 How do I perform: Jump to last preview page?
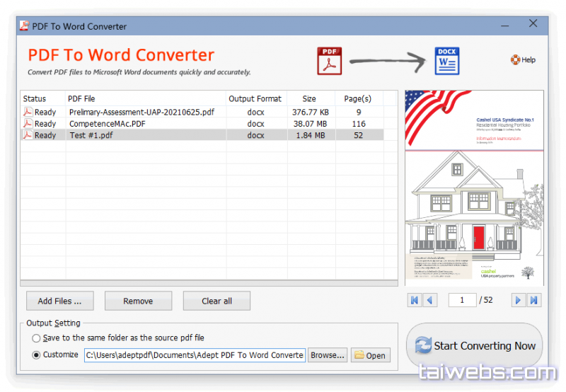pyautogui.click(x=535, y=301)
